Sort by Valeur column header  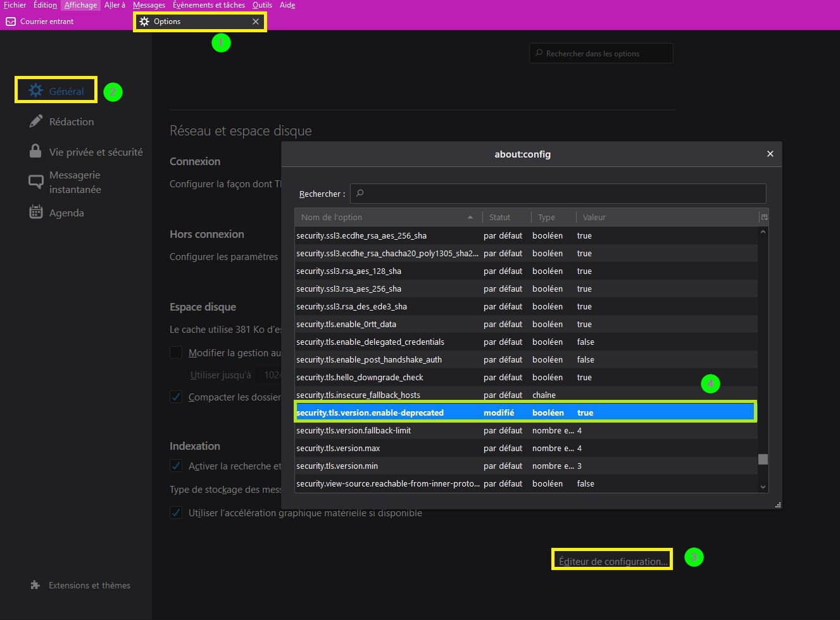(667, 217)
